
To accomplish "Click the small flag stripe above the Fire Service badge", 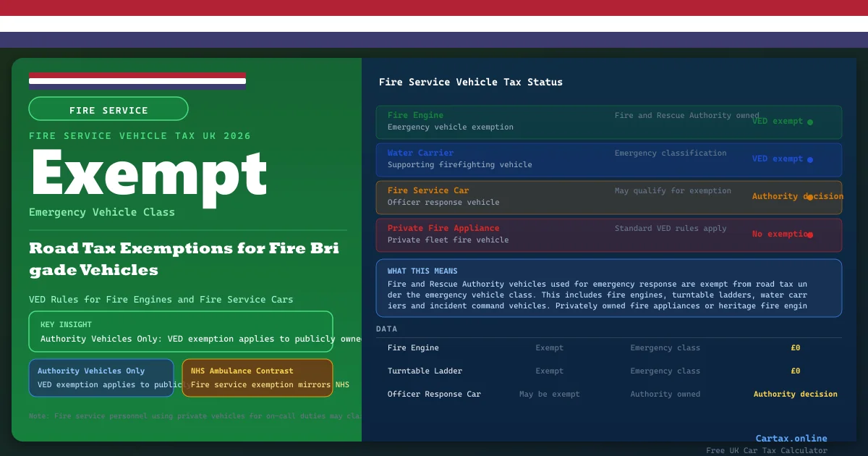I will click(x=137, y=80).
